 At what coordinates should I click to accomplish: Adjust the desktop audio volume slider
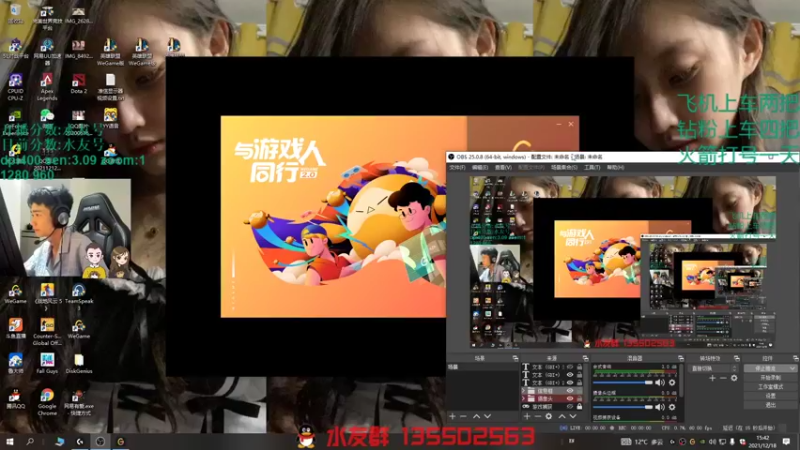click(622, 382)
